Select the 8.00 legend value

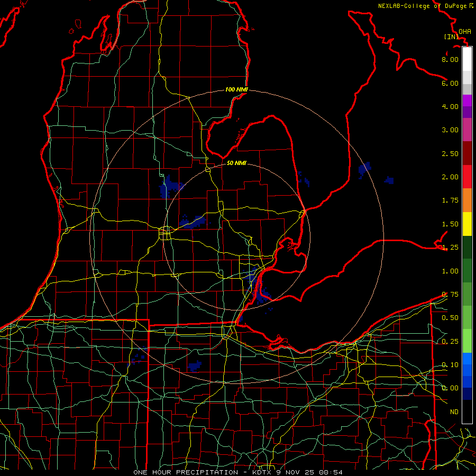(450, 59)
